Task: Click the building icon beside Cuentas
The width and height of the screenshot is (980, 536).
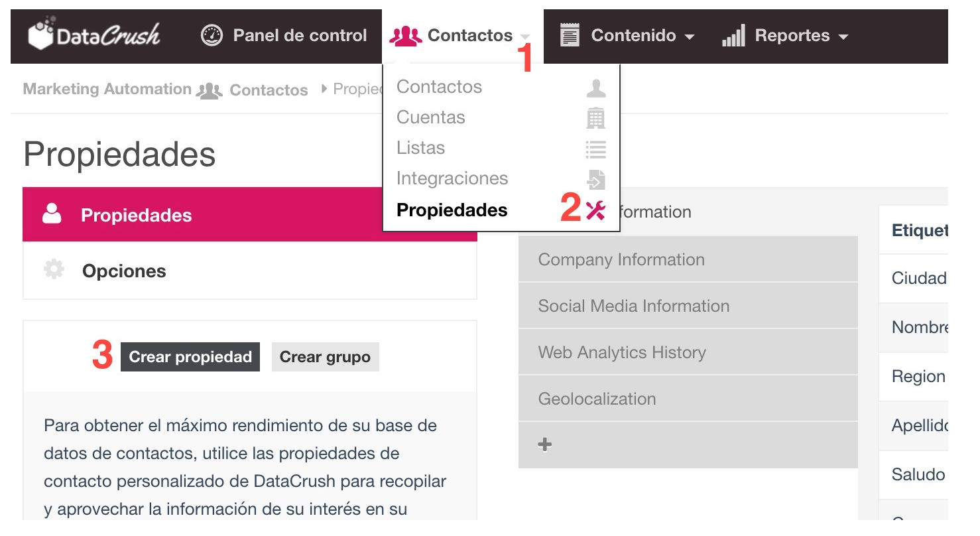Action: (x=595, y=117)
